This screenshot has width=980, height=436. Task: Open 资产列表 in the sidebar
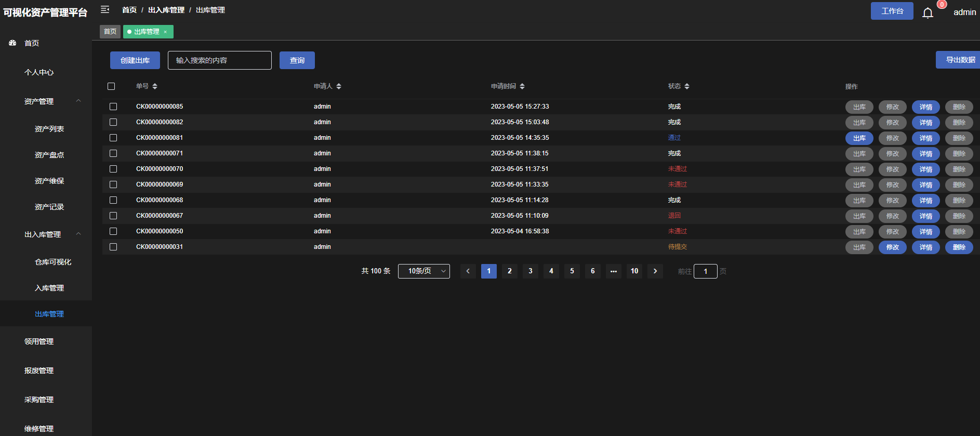49,129
